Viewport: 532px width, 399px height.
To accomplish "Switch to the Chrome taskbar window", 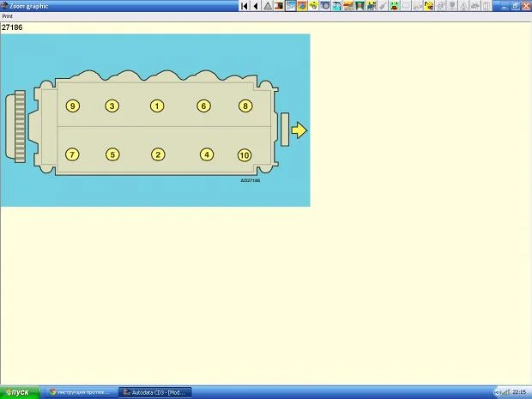I will click(x=79, y=392).
